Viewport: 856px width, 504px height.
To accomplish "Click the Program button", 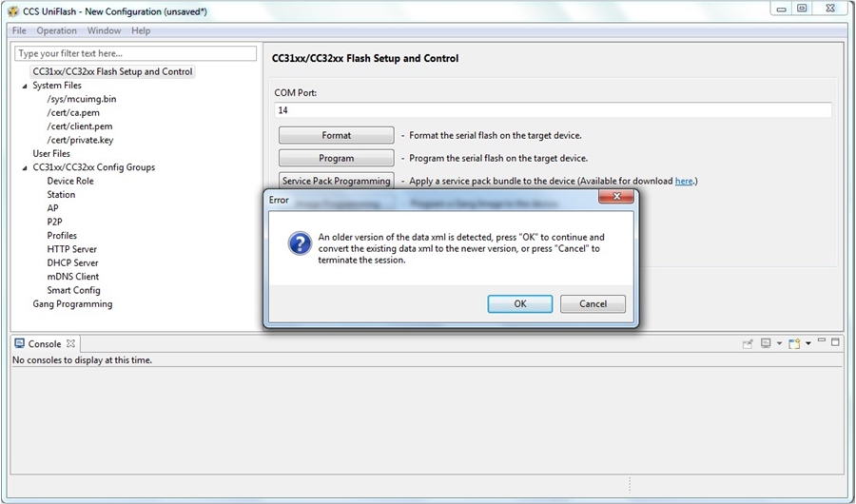I will click(x=337, y=159).
